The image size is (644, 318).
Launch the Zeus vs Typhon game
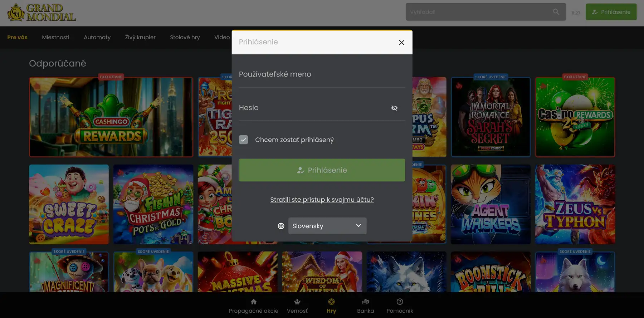[x=575, y=204]
